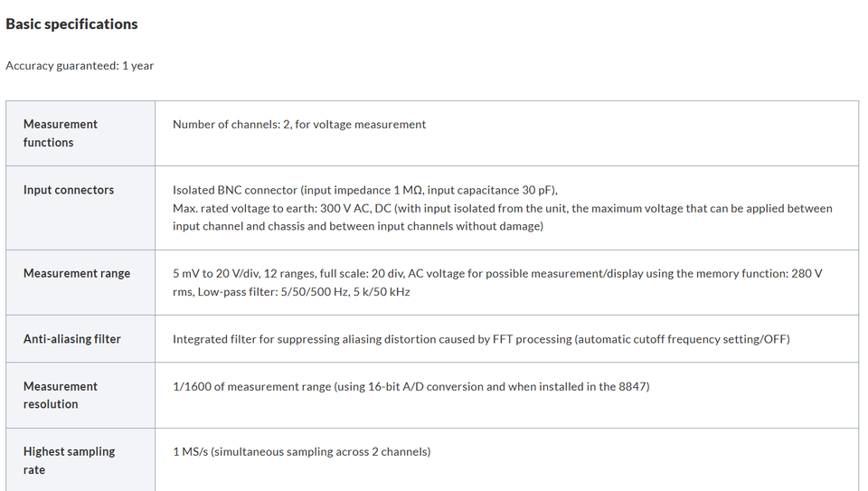Click the input channel and chassis line

point(358,226)
